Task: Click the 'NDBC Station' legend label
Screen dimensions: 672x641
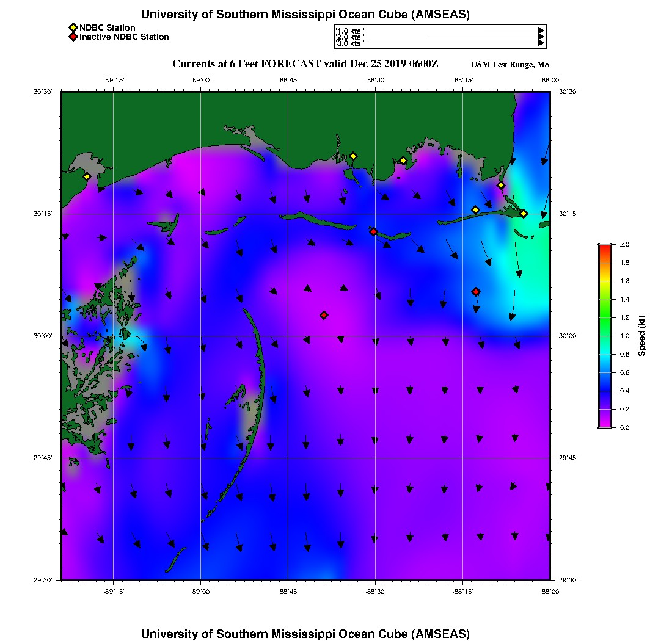Action: pyautogui.click(x=108, y=27)
